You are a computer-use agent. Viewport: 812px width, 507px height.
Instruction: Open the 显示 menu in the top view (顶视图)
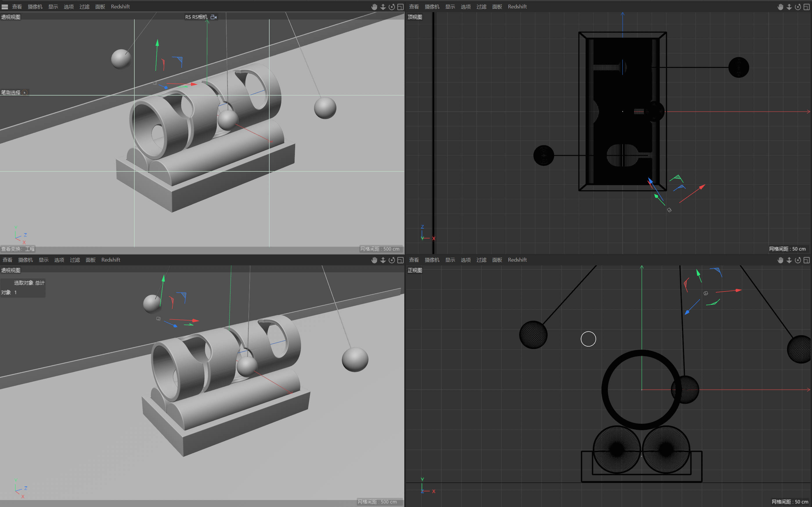click(x=450, y=7)
